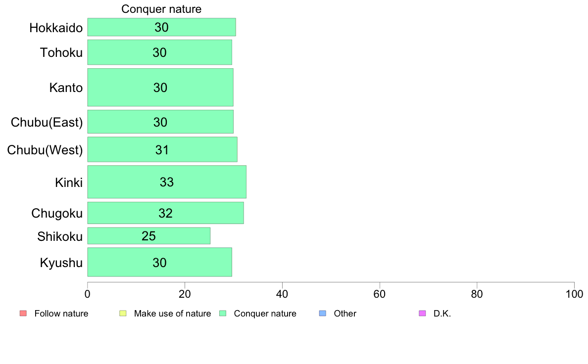Click the Make use of nature legend label
This screenshot has height=364, width=588.
pyautogui.click(x=173, y=314)
